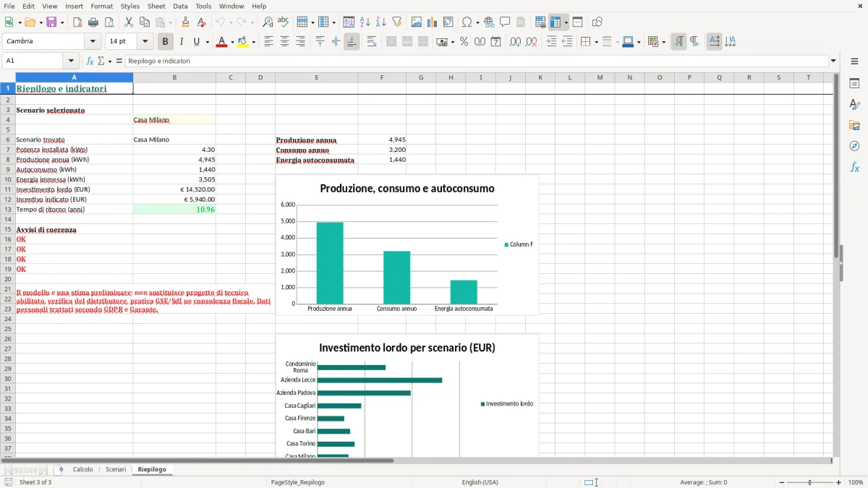Toggle Center Horizontally alignment
Image resolution: width=868 pixels, height=488 pixels.
[285, 42]
